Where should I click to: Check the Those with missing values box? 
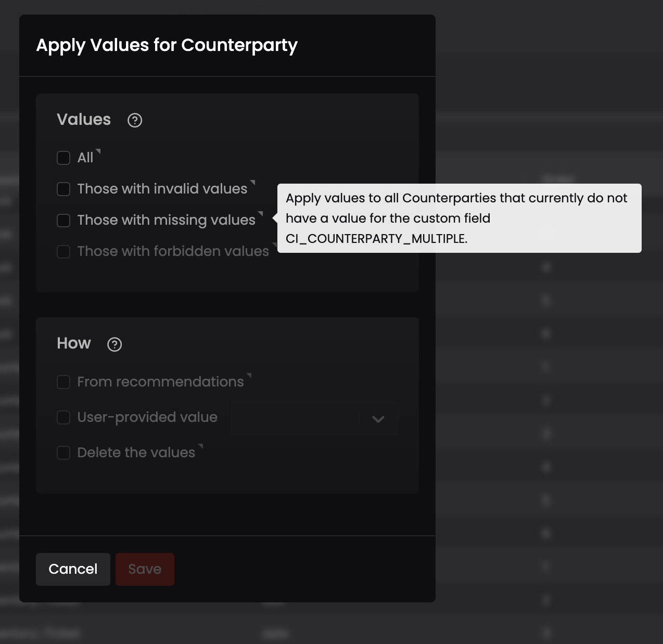tap(63, 220)
